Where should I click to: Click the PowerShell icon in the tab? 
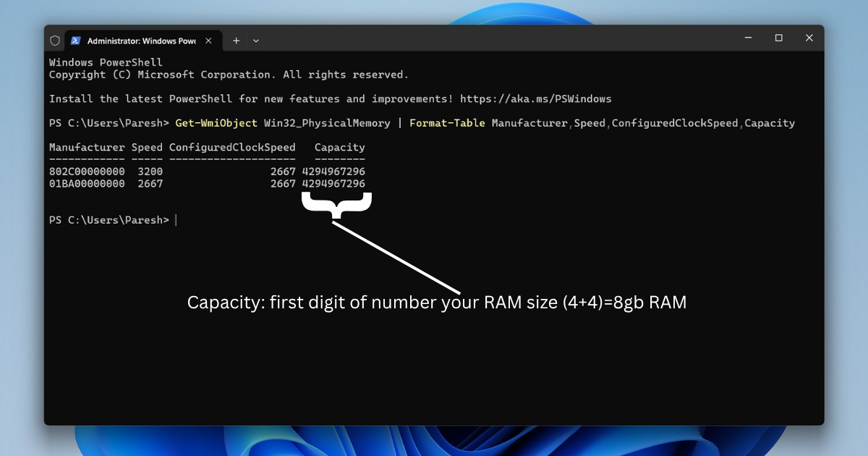(x=75, y=41)
